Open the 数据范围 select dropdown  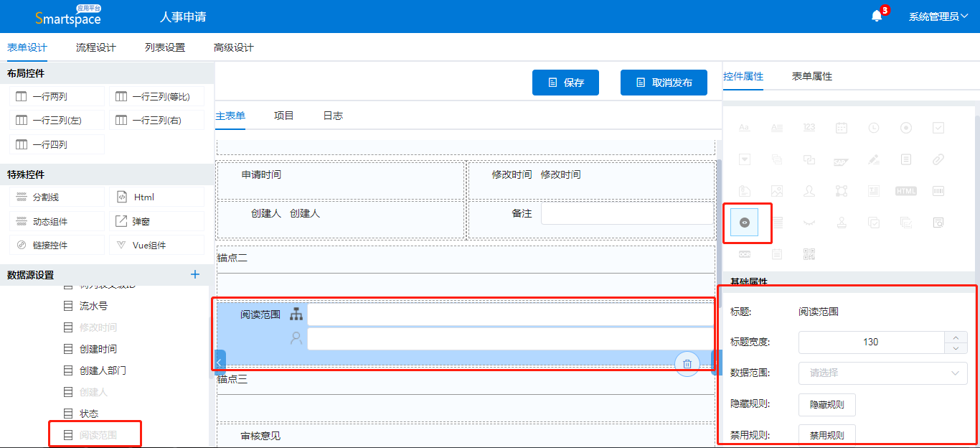[x=883, y=373]
